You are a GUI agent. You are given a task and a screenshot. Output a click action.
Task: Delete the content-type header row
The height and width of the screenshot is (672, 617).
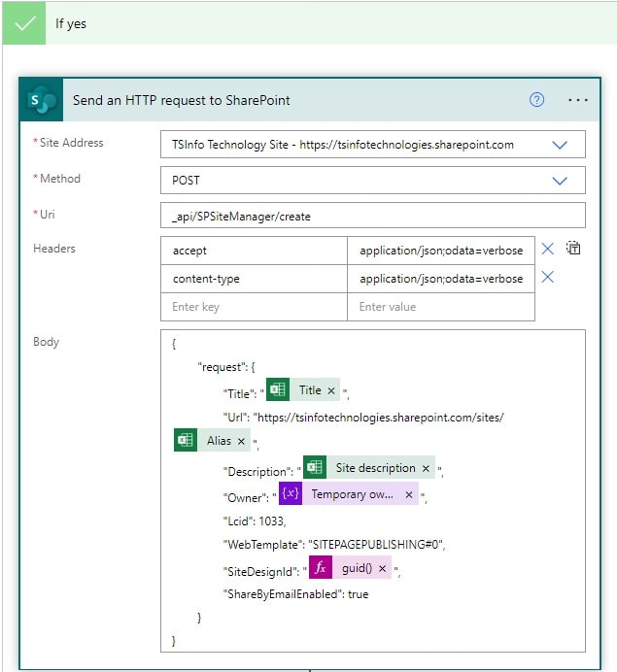548,277
